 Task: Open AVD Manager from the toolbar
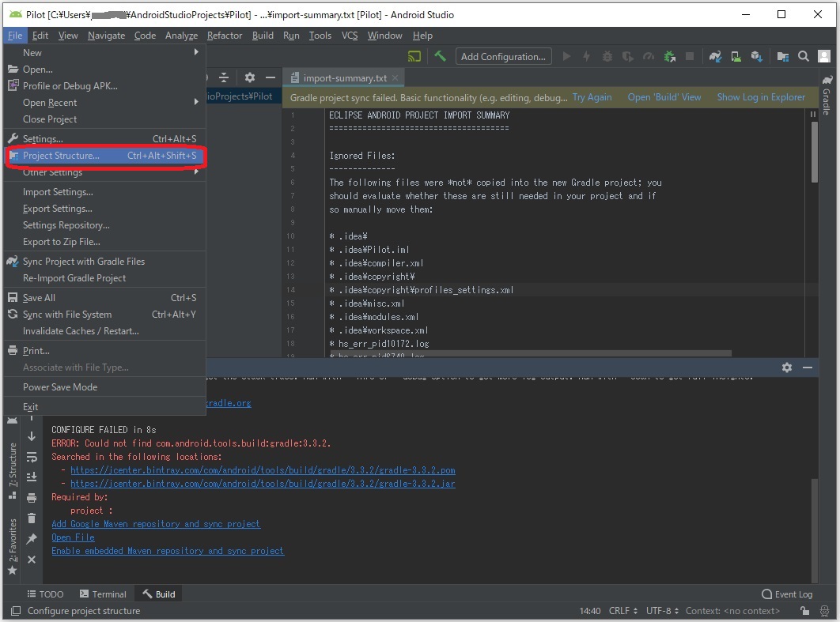(736, 56)
